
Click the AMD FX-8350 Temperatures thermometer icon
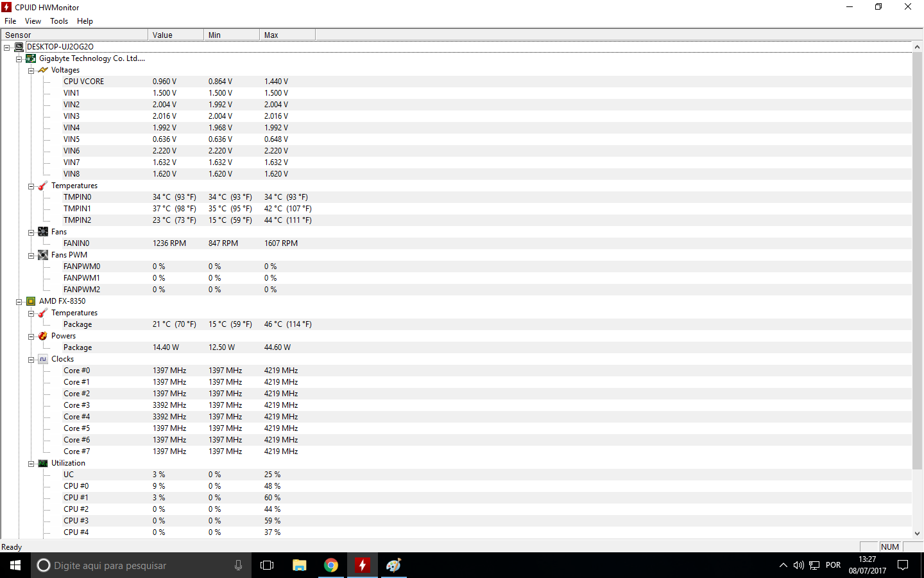coord(43,313)
